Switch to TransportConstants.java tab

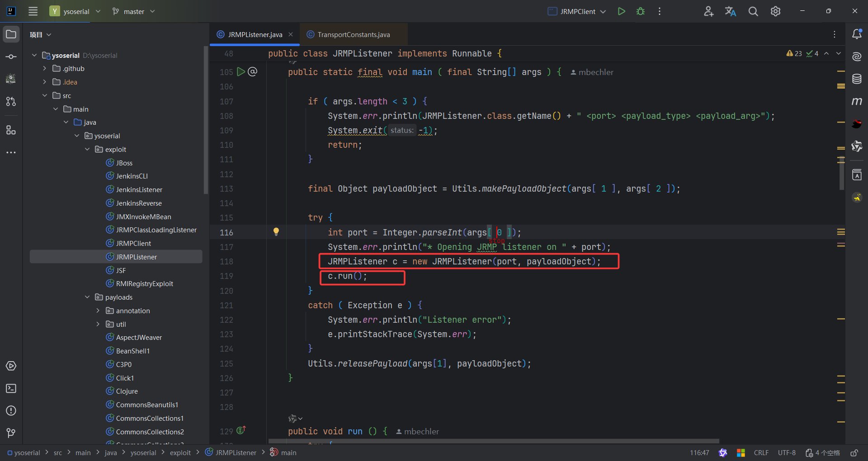pyautogui.click(x=354, y=35)
